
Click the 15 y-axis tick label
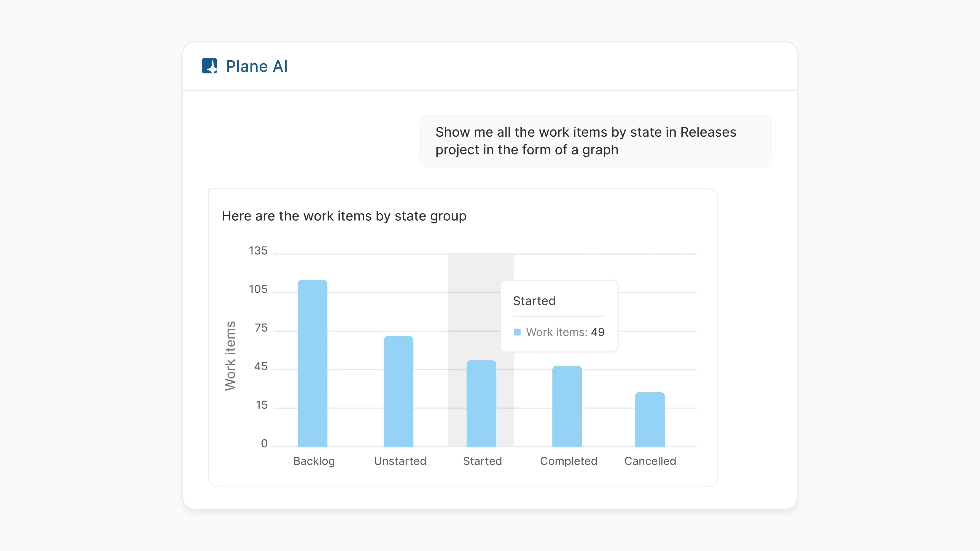261,405
